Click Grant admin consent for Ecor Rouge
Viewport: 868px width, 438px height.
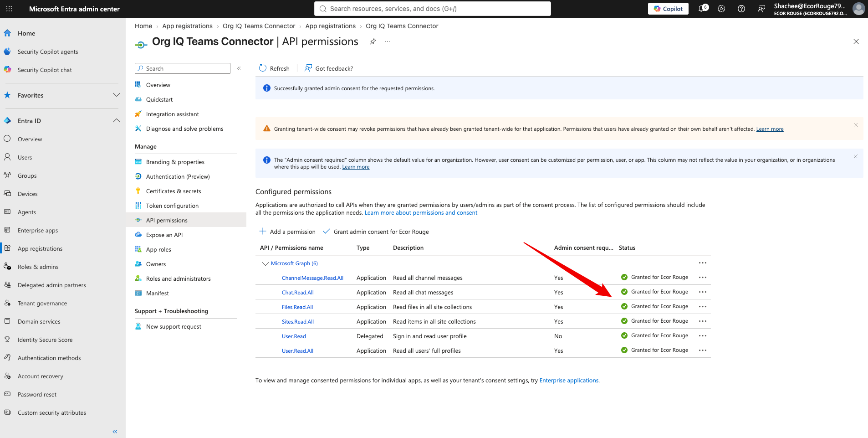pos(376,232)
